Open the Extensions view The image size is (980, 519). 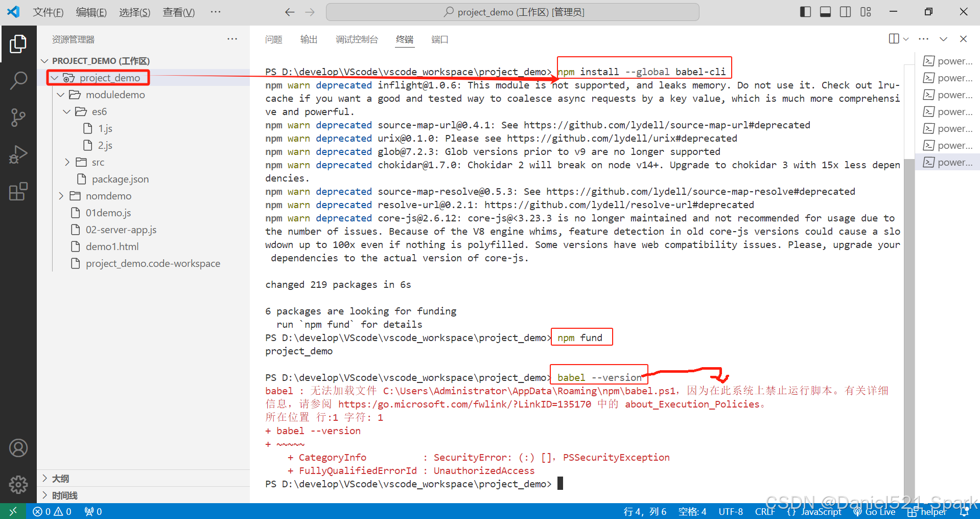[18, 191]
